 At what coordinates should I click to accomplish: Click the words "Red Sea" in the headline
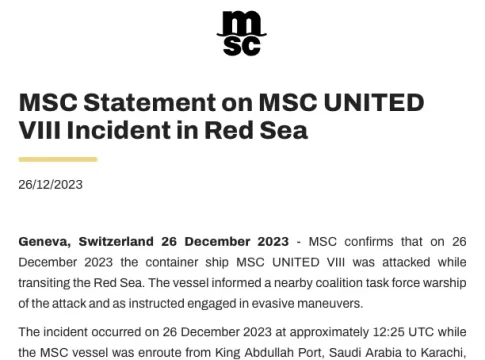coord(256,130)
